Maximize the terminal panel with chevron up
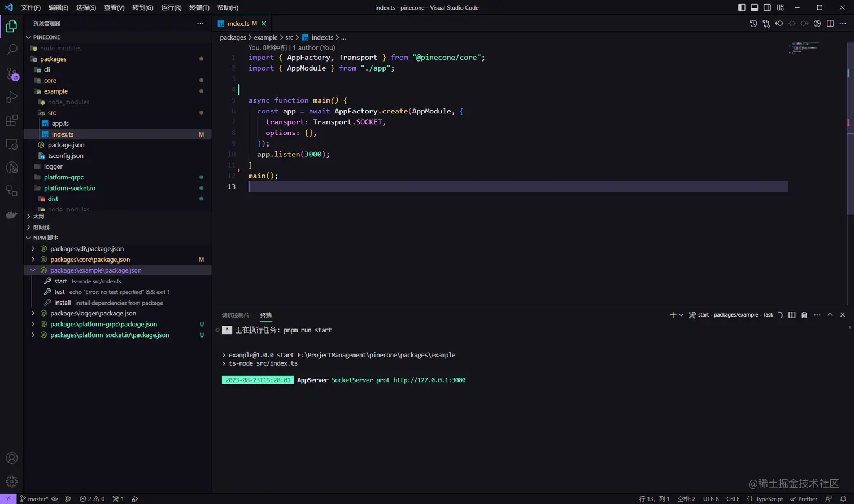Image resolution: width=854 pixels, height=504 pixels. click(x=830, y=315)
